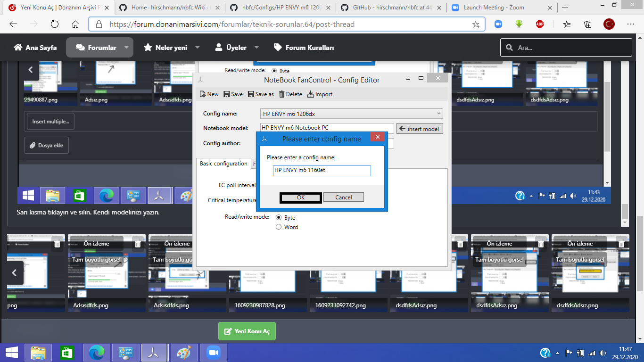
Task: Click the Dosya ekle attach button
Action: pyautogui.click(x=46, y=145)
